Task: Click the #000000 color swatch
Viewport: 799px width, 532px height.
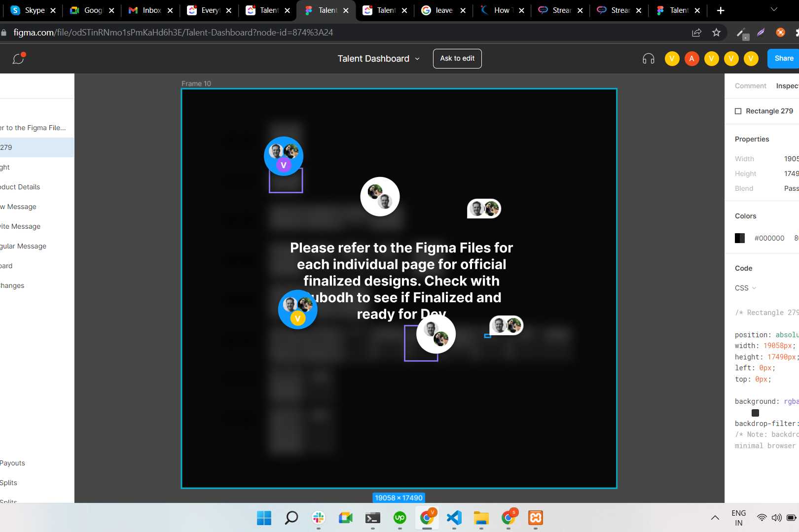Action: (740, 238)
